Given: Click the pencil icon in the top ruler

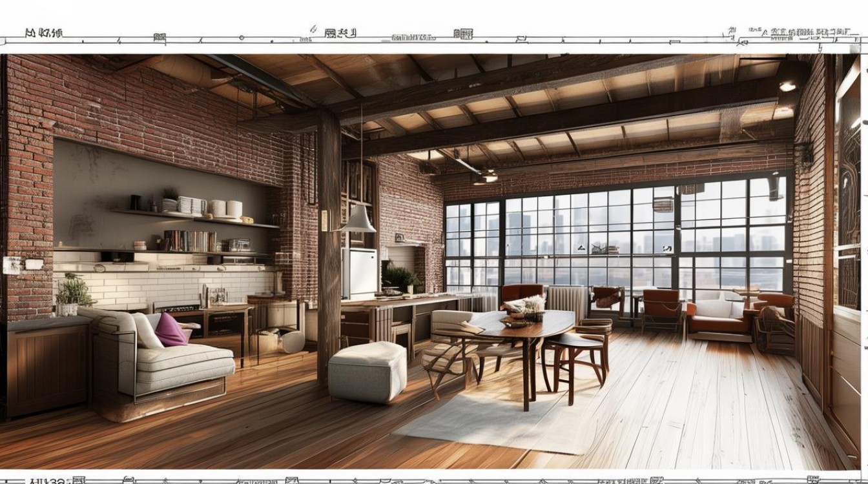Looking at the screenshot, I should coord(313,29).
